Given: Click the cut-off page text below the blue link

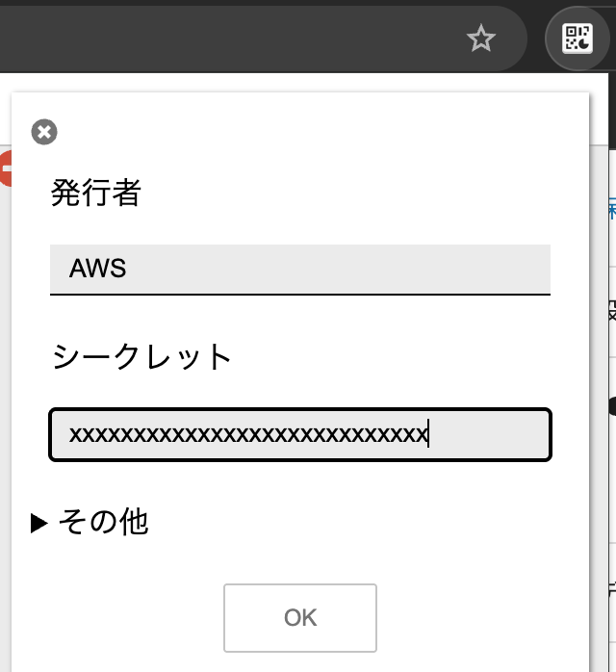Looking at the screenshot, I should [611, 310].
